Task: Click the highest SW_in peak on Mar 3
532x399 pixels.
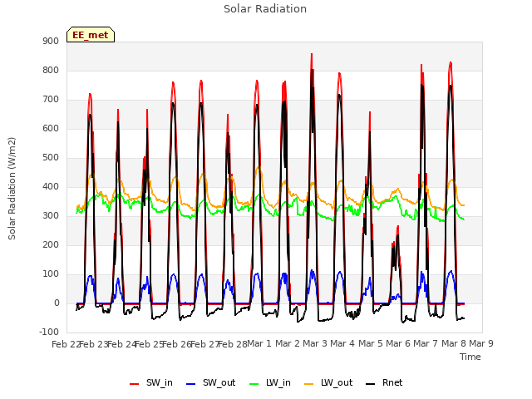Action: 312,54
